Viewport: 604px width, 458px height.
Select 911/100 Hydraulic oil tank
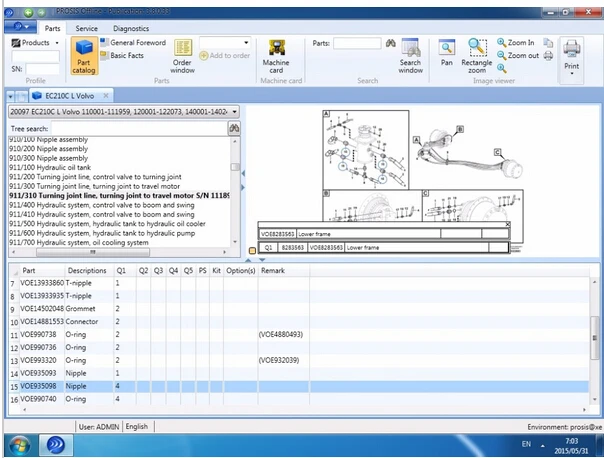pos(50,168)
